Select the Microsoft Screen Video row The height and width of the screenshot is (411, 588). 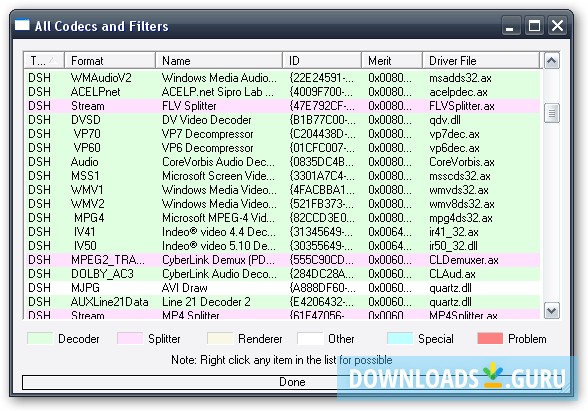282,176
